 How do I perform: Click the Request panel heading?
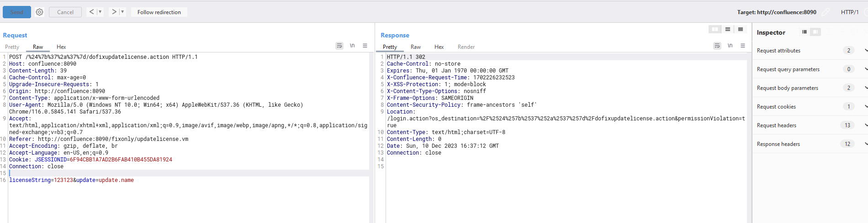(x=15, y=35)
